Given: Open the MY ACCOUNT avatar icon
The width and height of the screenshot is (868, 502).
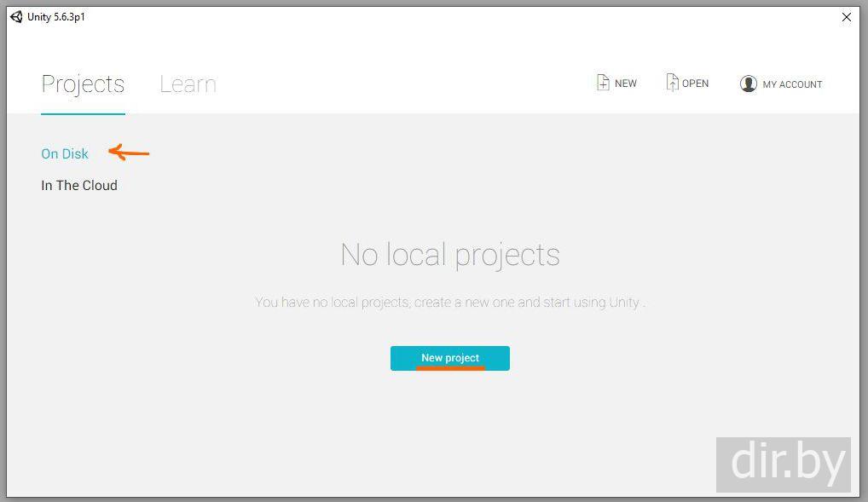Looking at the screenshot, I should (x=749, y=84).
